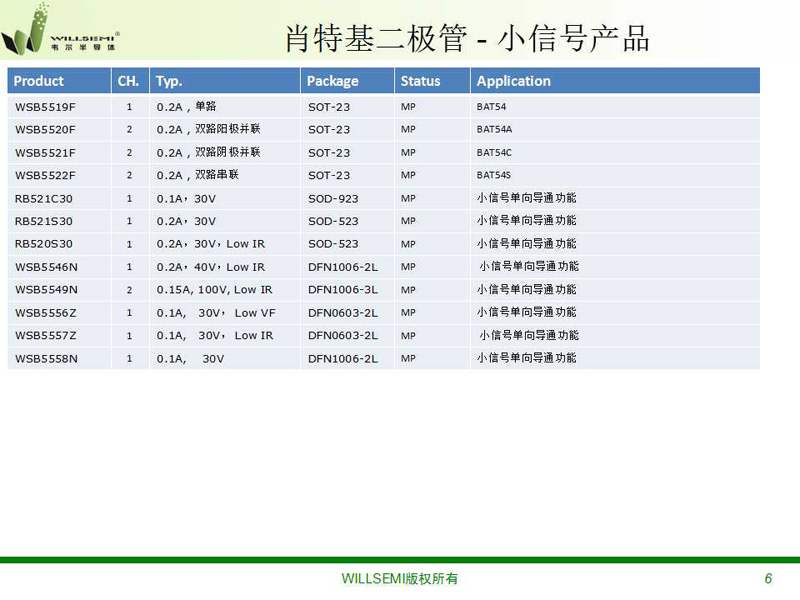Click the SOD-923 package cell
This screenshot has width=800, height=600.
coord(333,198)
